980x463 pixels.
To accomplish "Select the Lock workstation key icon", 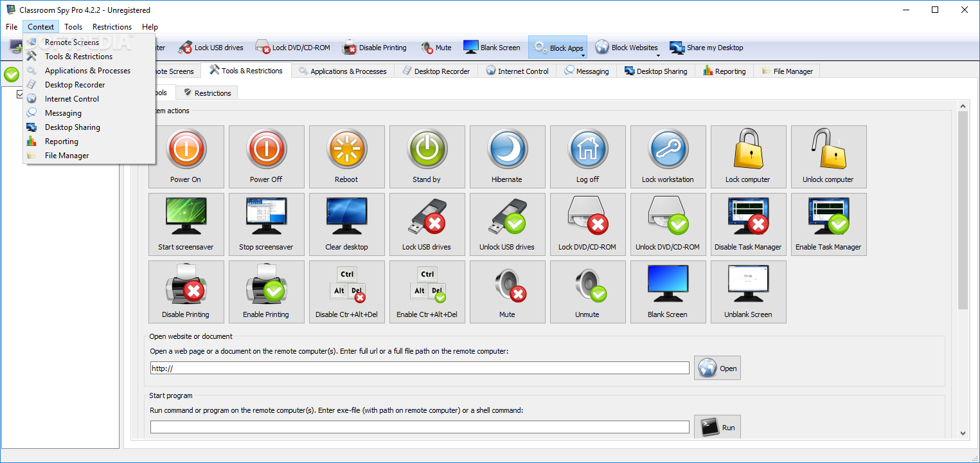I will (668, 156).
